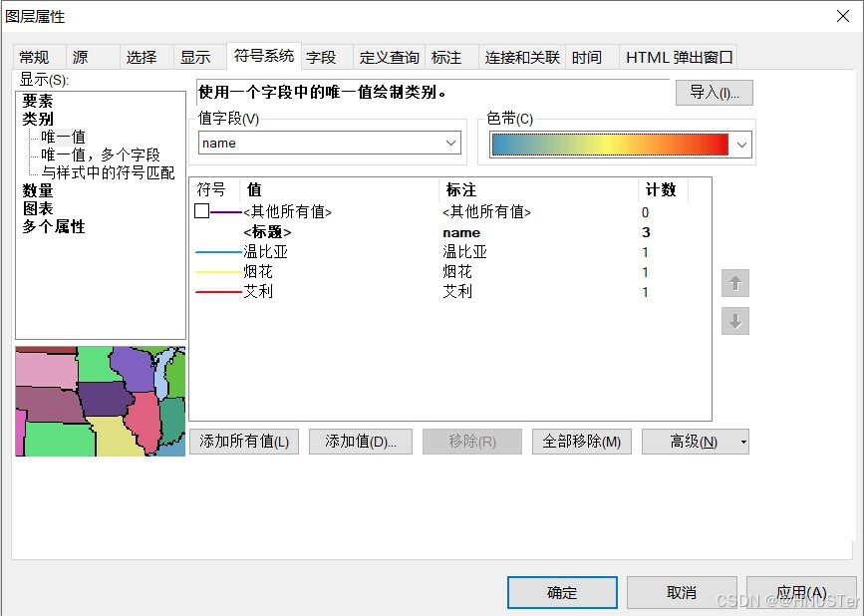
Task: Click the 艾利 label cell
Action: [x=457, y=292]
